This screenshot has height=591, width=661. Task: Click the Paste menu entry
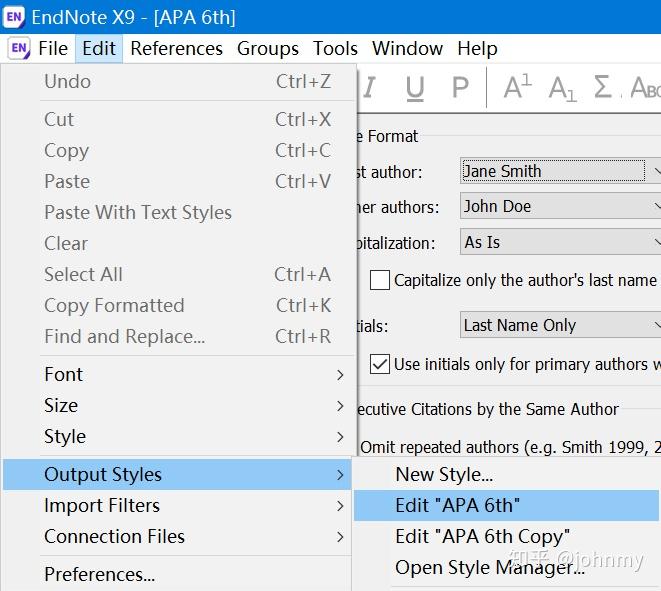point(177,181)
